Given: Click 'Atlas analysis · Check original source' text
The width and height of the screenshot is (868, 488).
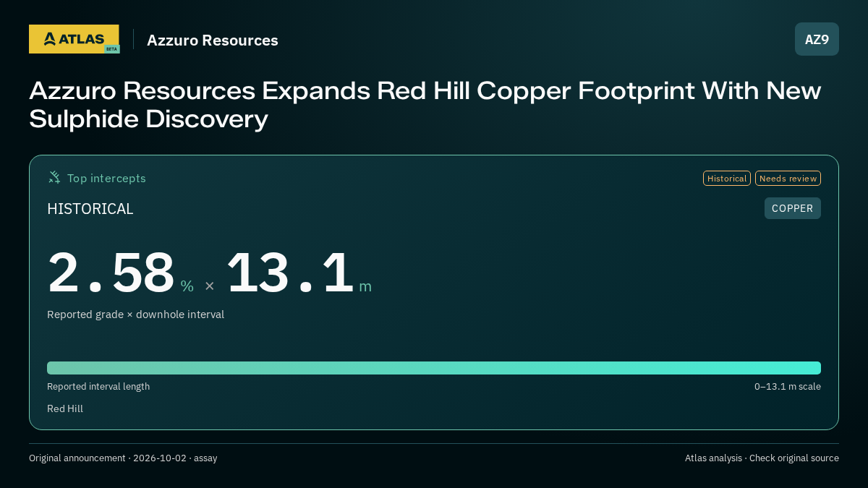Looking at the screenshot, I should (x=762, y=458).
